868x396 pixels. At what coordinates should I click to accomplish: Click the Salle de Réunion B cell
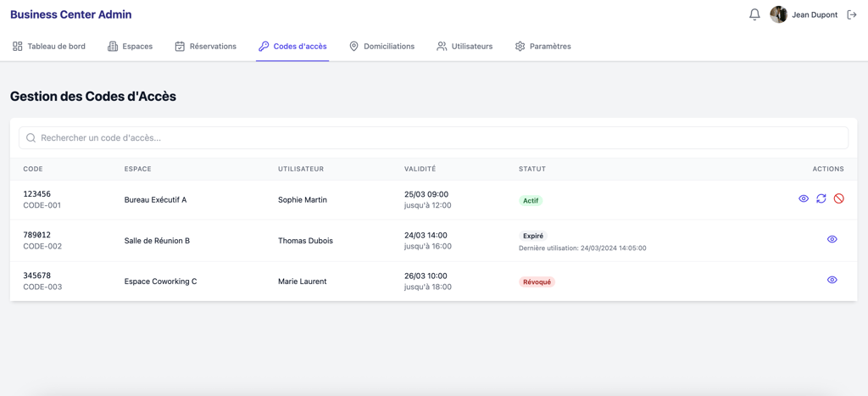[x=157, y=241]
